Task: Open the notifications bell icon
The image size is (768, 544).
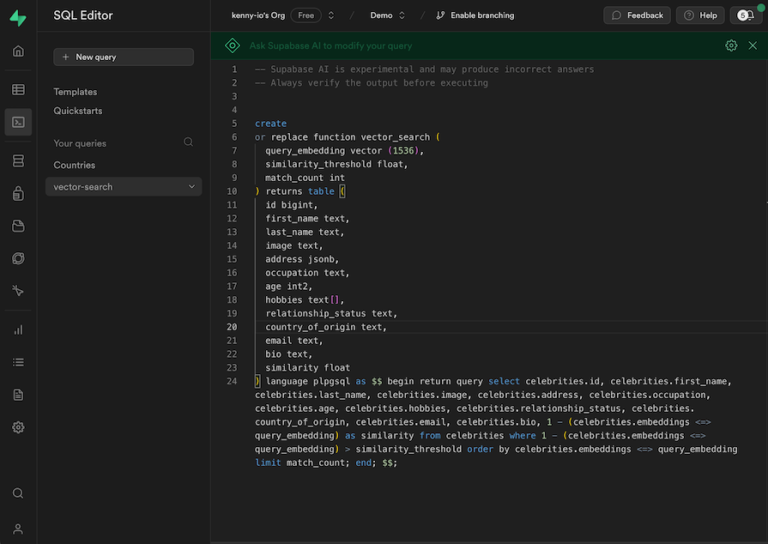Action: point(745,15)
